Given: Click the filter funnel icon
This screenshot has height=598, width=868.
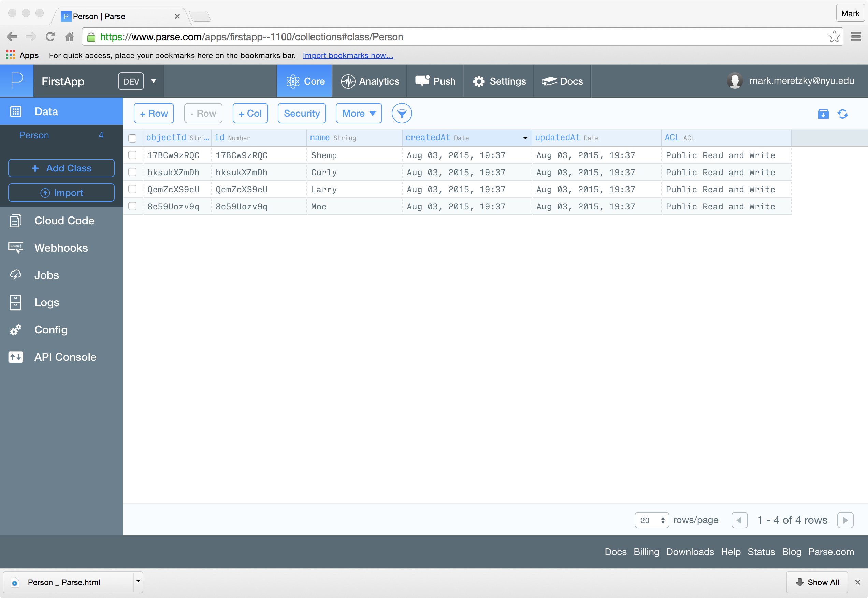Looking at the screenshot, I should [x=402, y=114].
